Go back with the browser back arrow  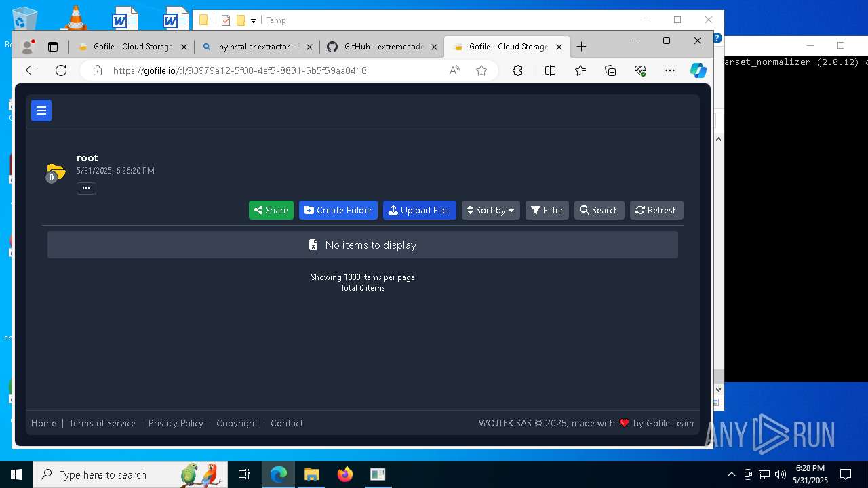31,70
